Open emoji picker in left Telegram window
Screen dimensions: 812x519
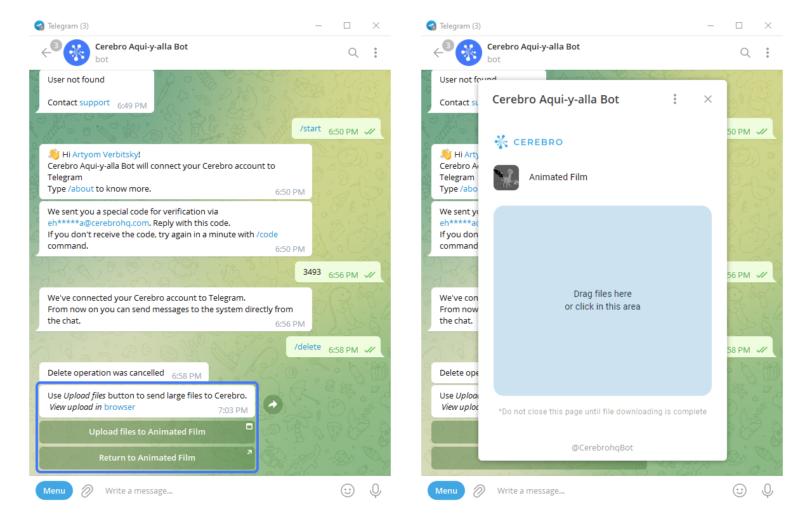point(348,490)
